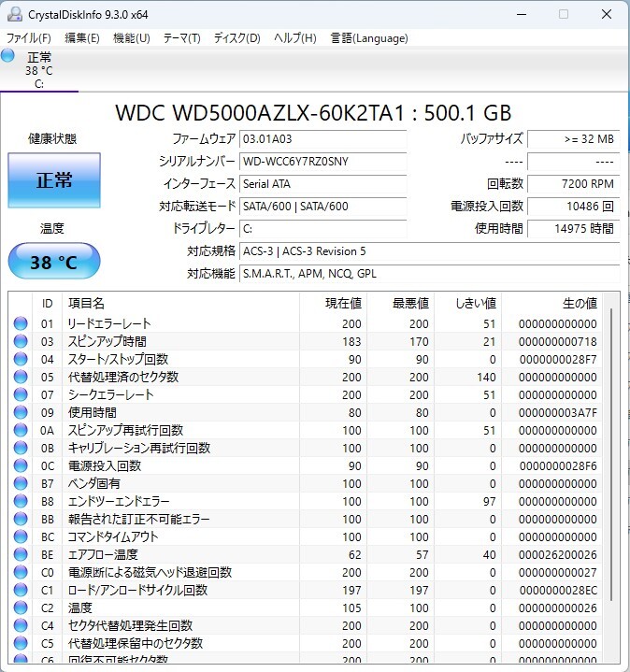Click the バッファサイズ field >= 32 MB
The image size is (630, 672).
(x=573, y=139)
